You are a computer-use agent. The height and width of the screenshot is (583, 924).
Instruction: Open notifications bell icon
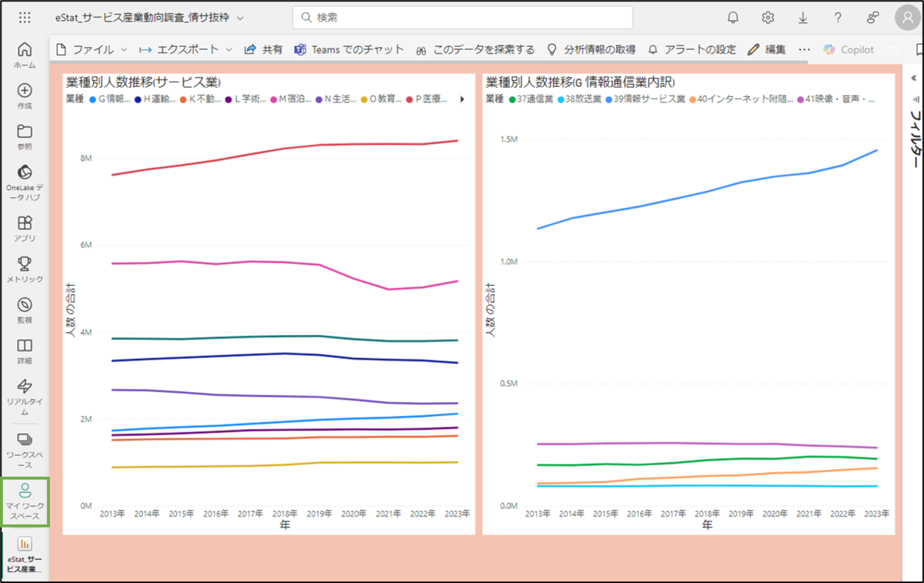click(733, 18)
